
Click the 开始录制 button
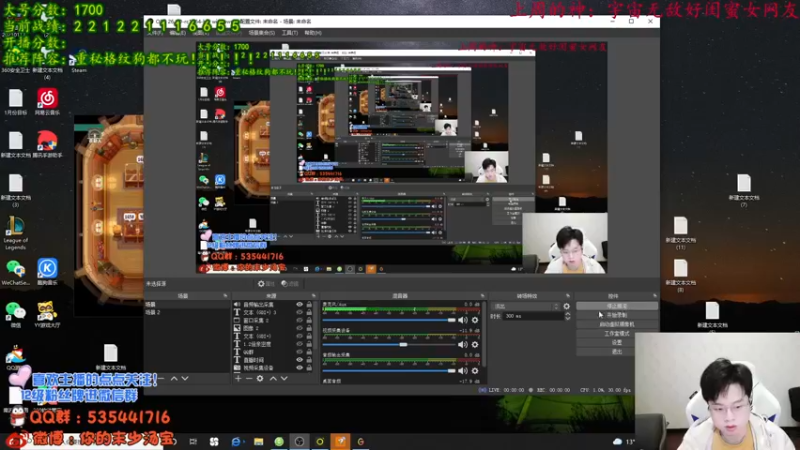click(617, 315)
